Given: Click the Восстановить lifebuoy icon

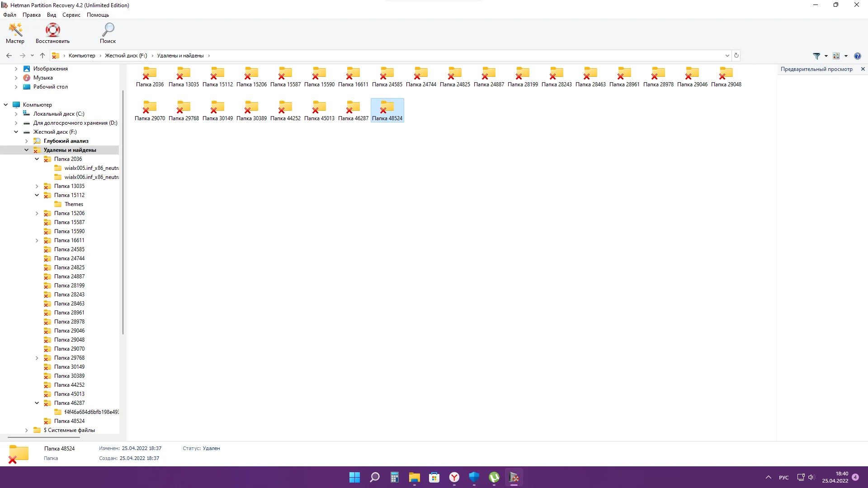Looking at the screenshot, I should point(52,30).
